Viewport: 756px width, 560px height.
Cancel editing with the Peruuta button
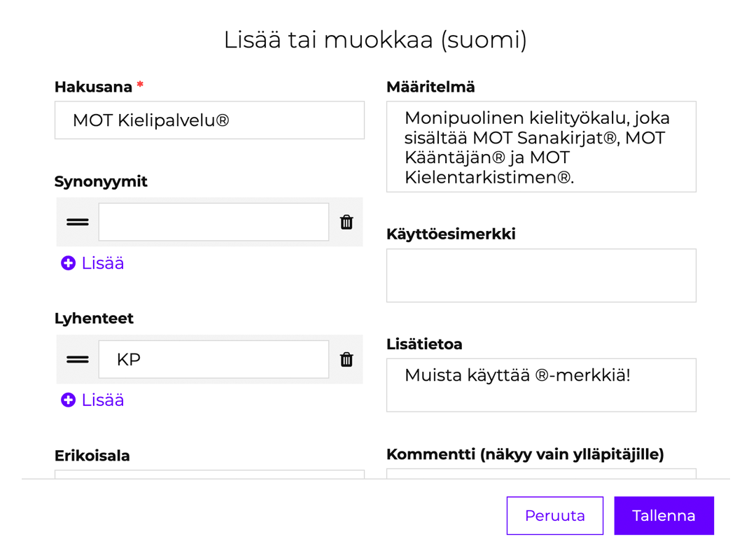point(555,516)
